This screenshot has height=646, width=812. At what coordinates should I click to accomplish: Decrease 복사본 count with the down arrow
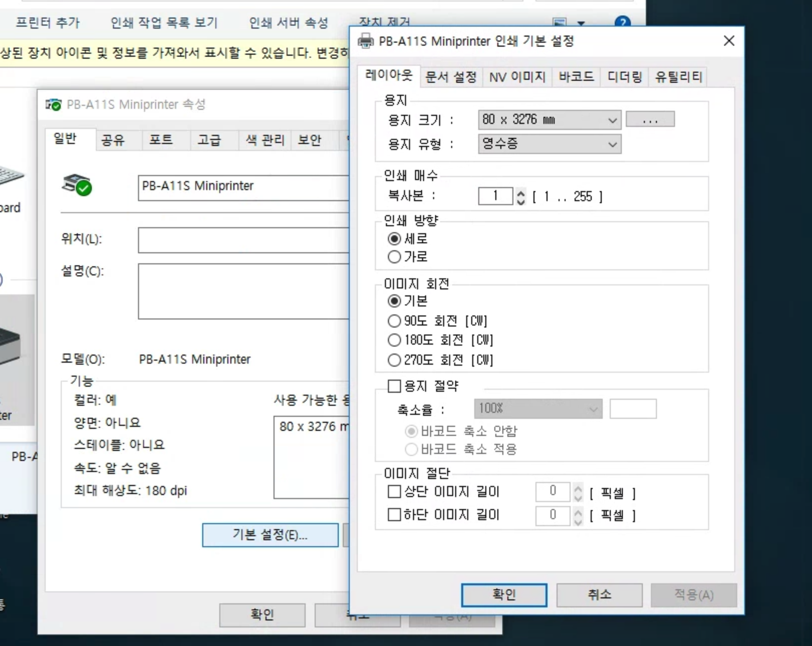[x=521, y=201]
